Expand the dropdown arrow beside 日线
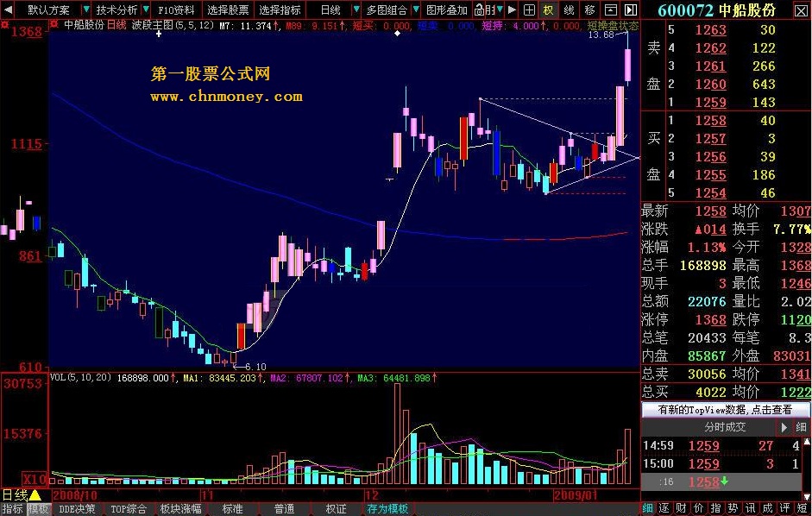The image size is (812, 516). 356,9
